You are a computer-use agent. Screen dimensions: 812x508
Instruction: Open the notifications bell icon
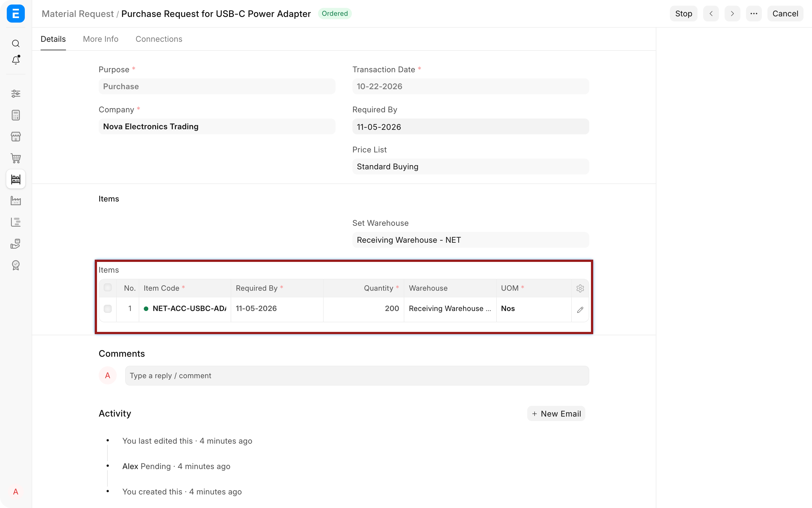[x=16, y=60]
